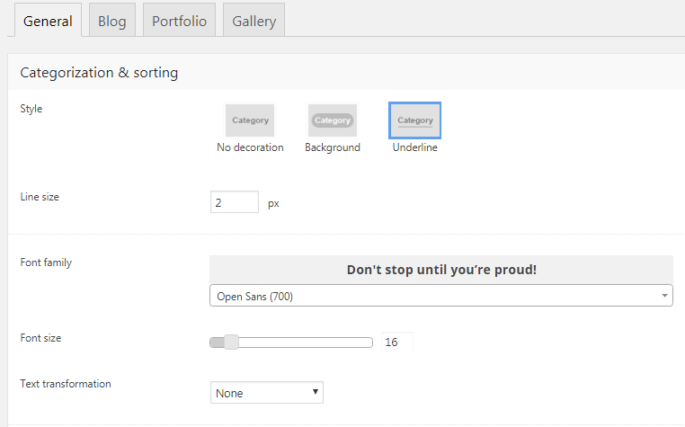Click the 'Categorization & sorting' section header

[99, 72]
